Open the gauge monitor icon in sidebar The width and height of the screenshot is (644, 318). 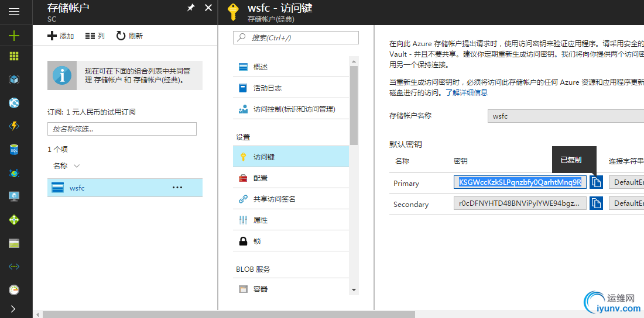(14, 290)
